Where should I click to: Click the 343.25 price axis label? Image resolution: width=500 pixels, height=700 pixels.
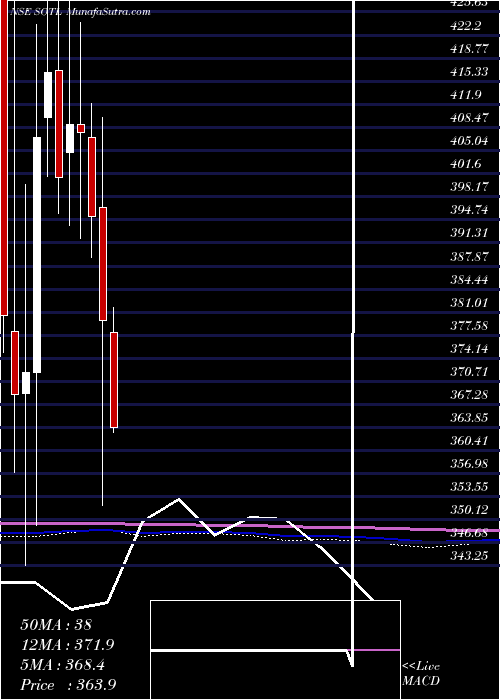pos(469,556)
